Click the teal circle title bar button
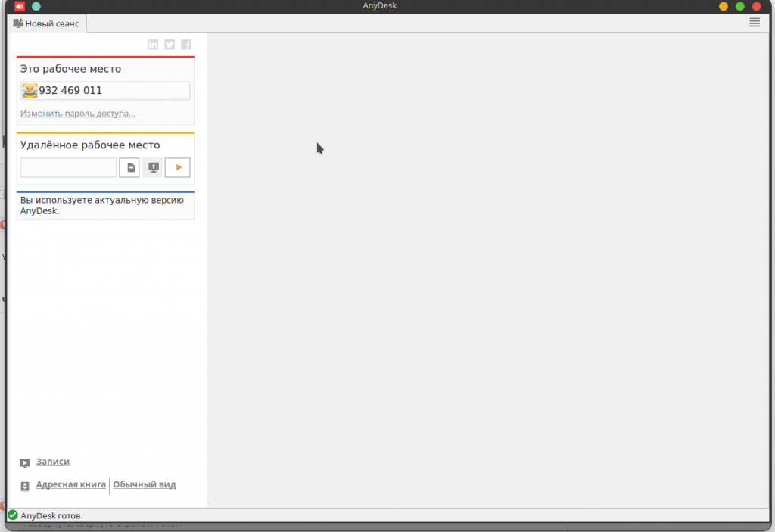Screen dimensions: 775x532 [36, 6]
